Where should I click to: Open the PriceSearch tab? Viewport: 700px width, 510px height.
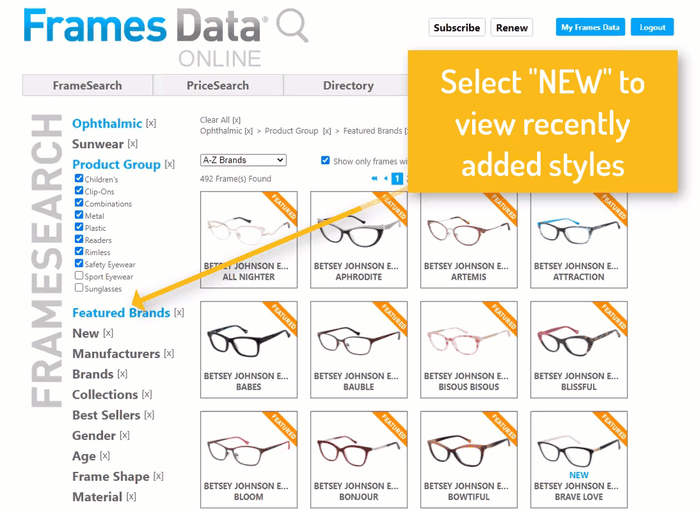click(x=218, y=85)
